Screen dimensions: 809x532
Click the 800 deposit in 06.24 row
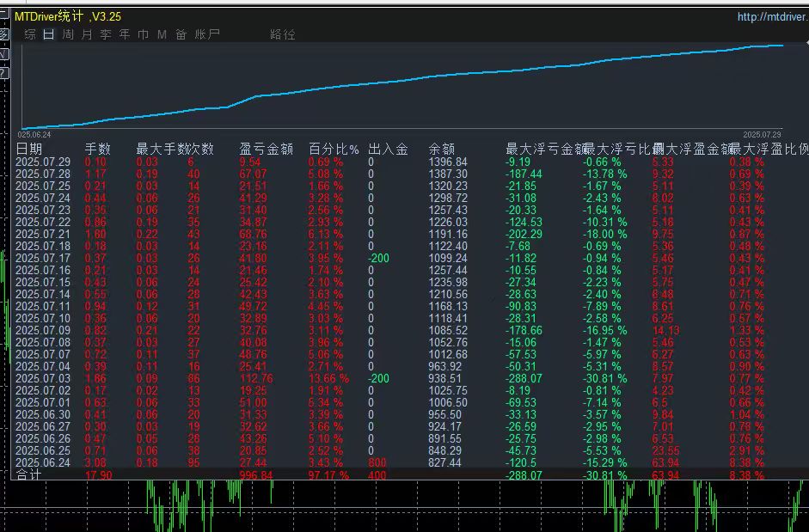pos(377,462)
